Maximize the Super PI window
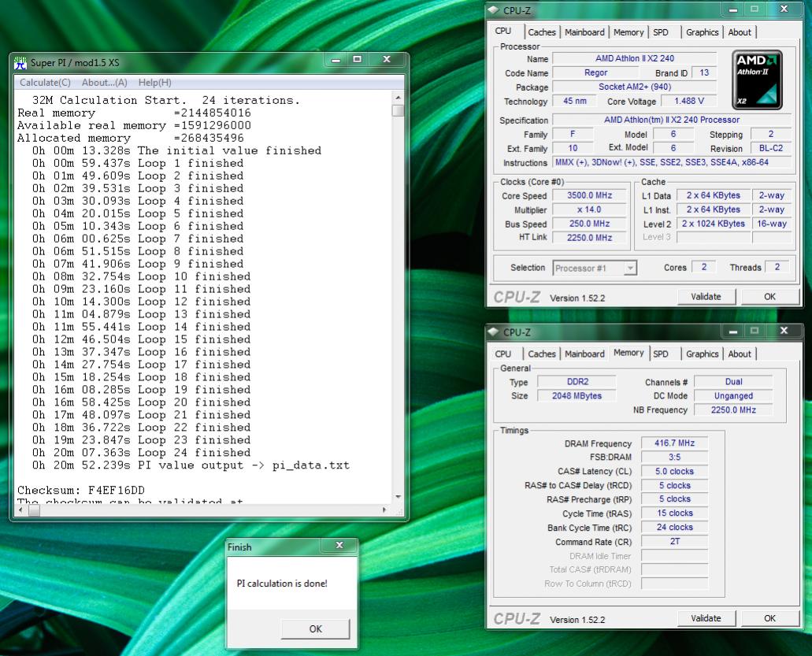 pos(358,60)
